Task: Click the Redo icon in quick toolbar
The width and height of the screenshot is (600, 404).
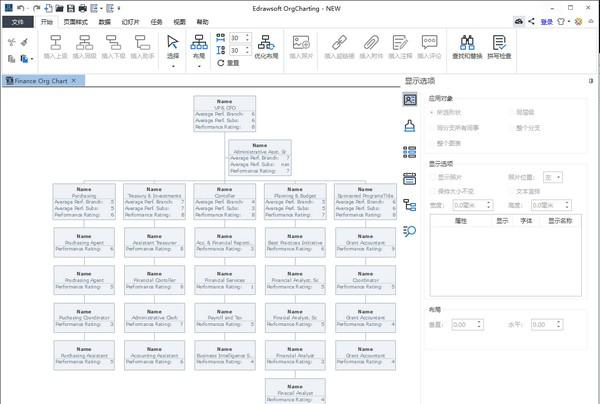Action: pos(36,8)
